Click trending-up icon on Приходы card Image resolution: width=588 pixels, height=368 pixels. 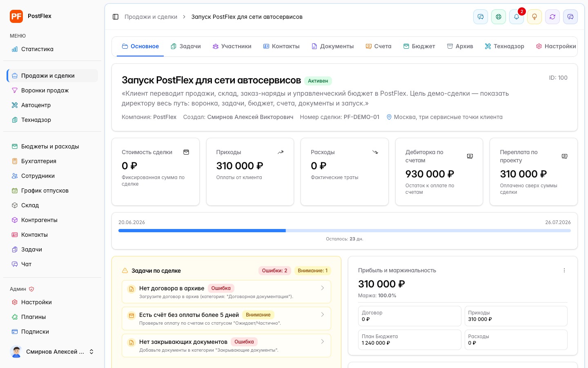[x=281, y=152]
